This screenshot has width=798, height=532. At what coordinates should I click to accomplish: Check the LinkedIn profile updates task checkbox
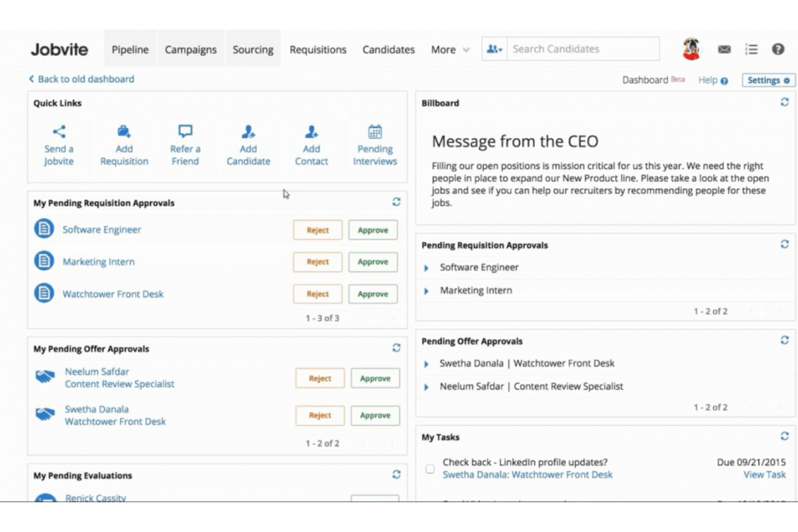tap(430, 469)
